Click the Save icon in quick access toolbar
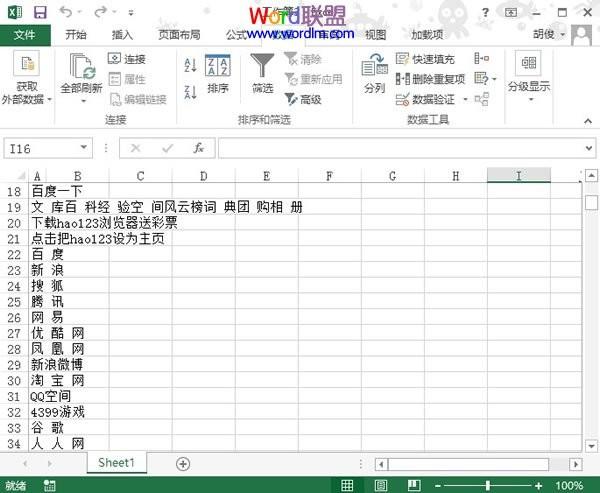Viewport: 600px width, 493px height. coord(39,12)
